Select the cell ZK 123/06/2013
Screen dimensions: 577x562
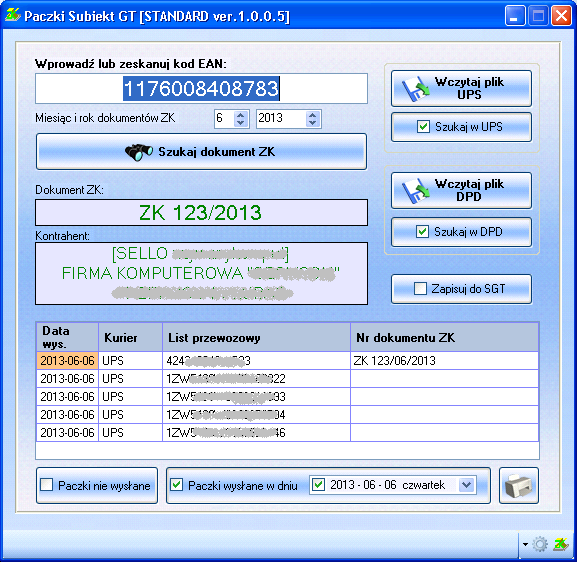pos(445,361)
